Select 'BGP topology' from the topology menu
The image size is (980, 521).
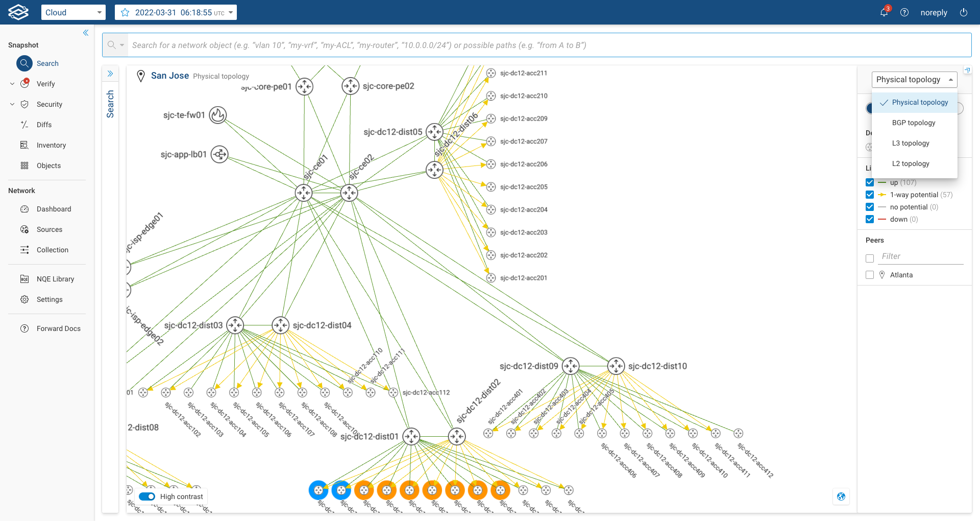(913, 123)
